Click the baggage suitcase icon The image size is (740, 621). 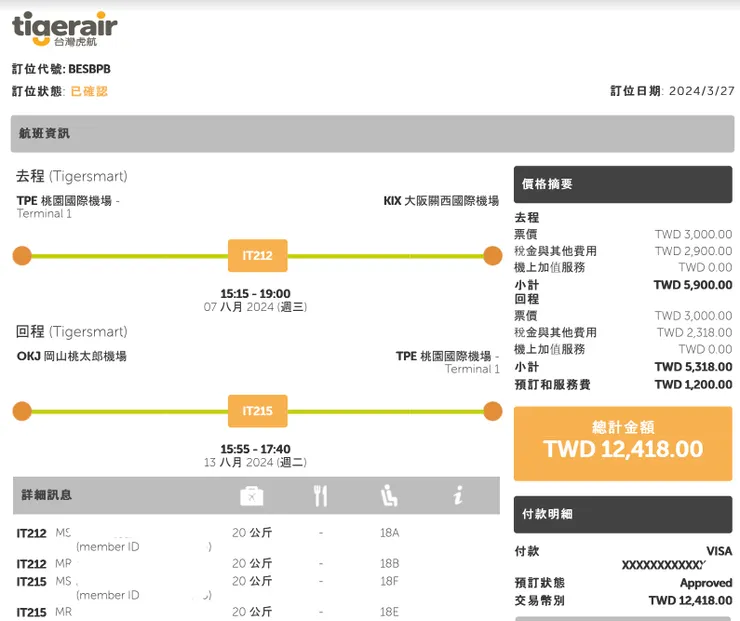(252, 496)
